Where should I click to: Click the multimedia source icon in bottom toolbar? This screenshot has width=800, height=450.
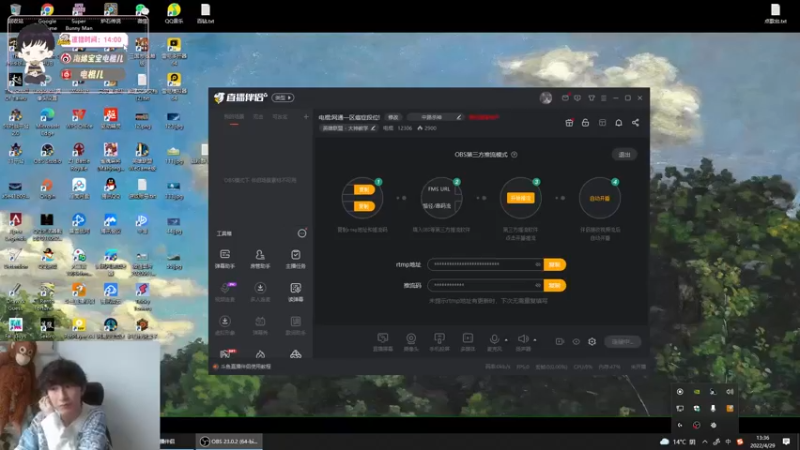coord(467,342)
